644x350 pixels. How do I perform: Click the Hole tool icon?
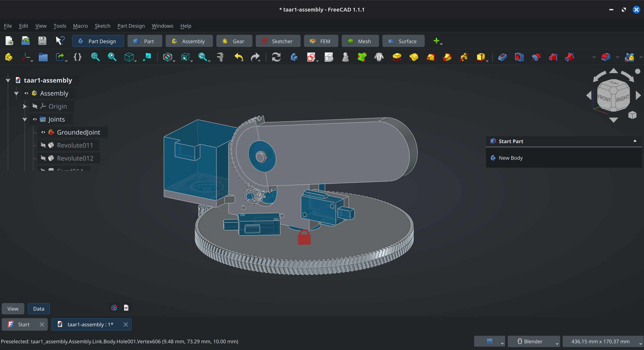(519, 57)
